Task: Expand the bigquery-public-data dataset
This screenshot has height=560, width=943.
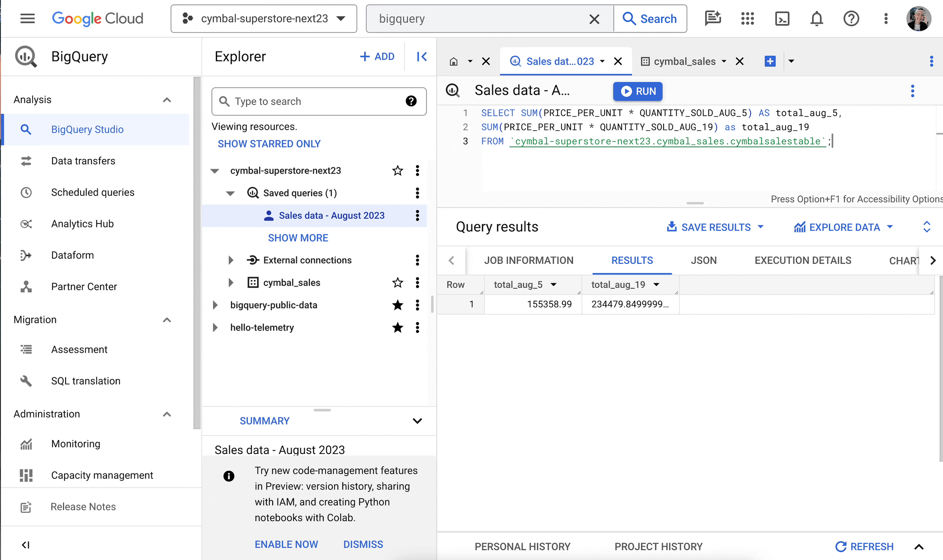Action: [x=214, y=305]
